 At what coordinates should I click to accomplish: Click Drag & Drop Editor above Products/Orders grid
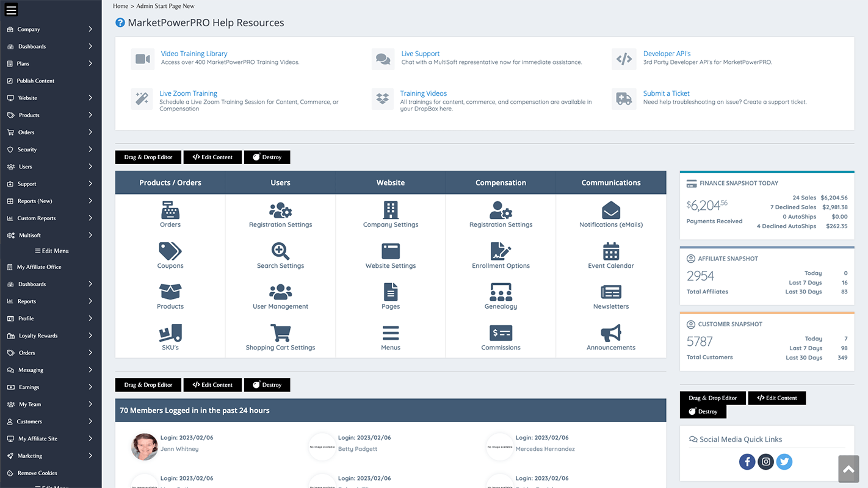[148, 157]
